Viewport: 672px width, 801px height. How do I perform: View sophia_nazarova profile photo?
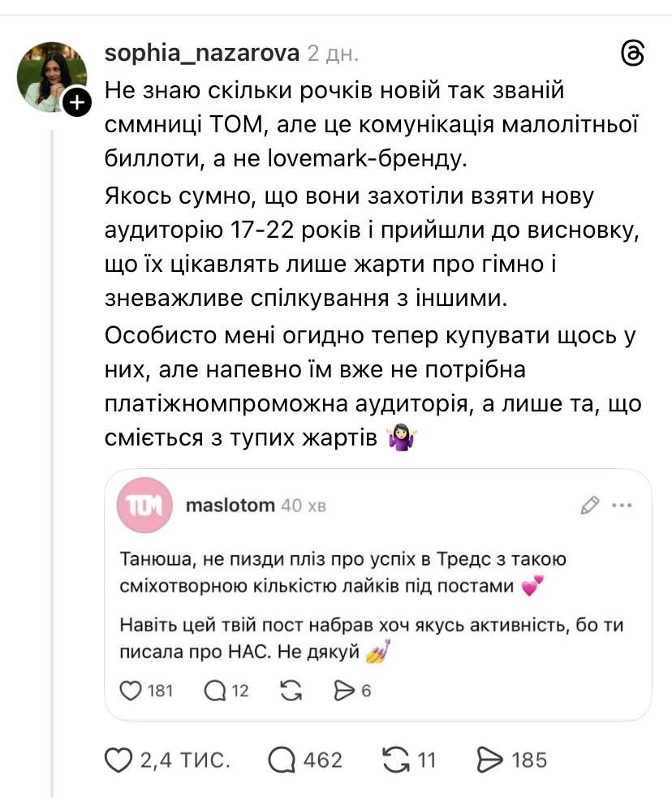coord(51,77)
